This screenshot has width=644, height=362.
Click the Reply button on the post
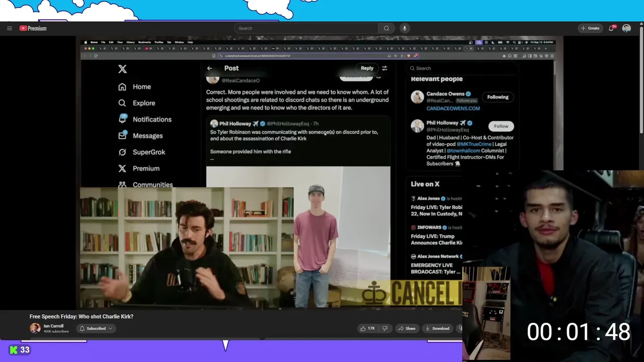pos(367,68)
